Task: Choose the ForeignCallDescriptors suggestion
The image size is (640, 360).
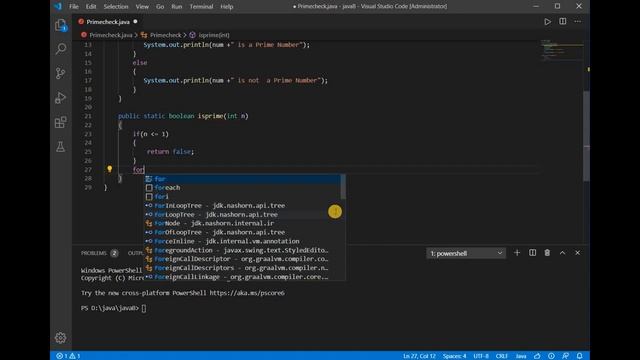Action: [x=242, y=268]
